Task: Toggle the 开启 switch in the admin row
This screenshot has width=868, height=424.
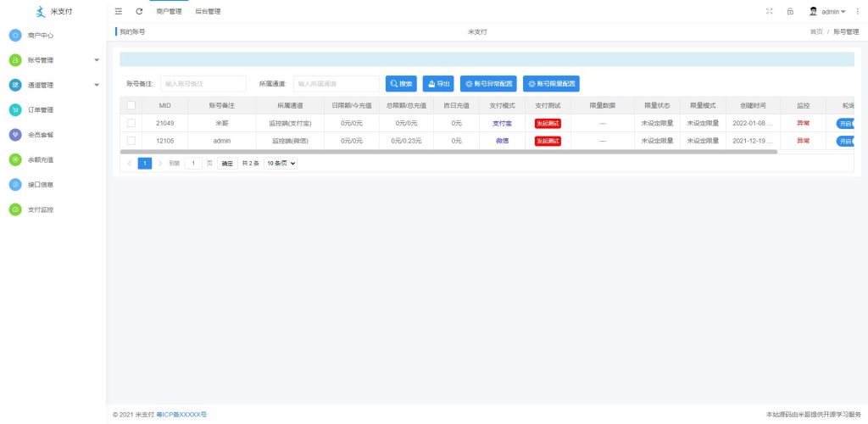Action: (845, 141)
